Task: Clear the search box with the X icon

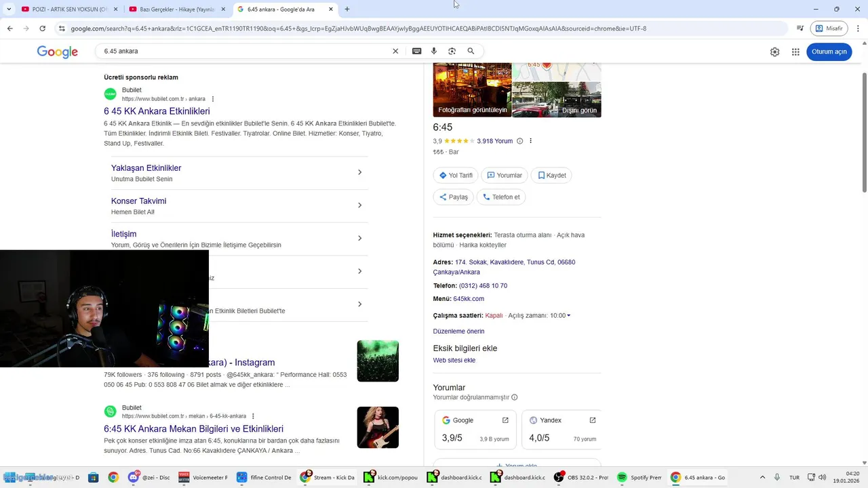Action: tap(395, 52)
